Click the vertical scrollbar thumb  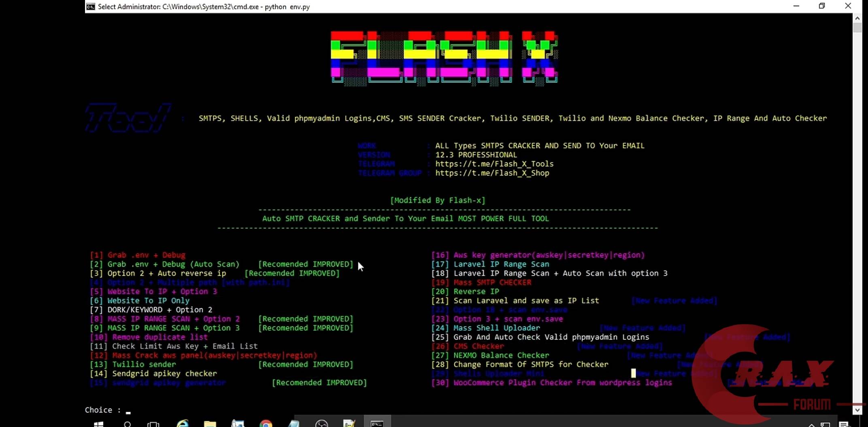click(857, 28)
